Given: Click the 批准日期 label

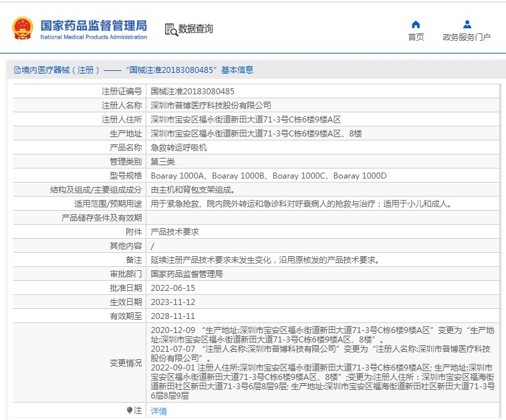Looking at the screenshot, I should [x=126, y=288].
